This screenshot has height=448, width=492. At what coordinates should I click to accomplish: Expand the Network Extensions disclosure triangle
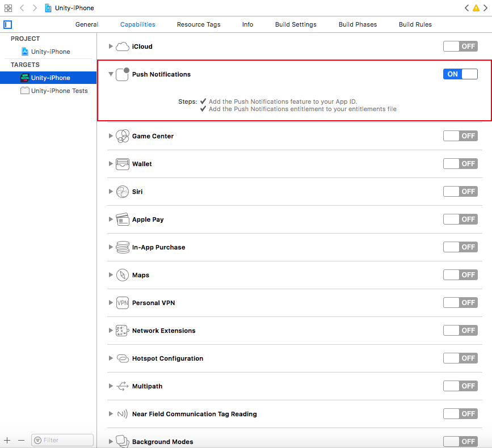click(x=111, y=331)
